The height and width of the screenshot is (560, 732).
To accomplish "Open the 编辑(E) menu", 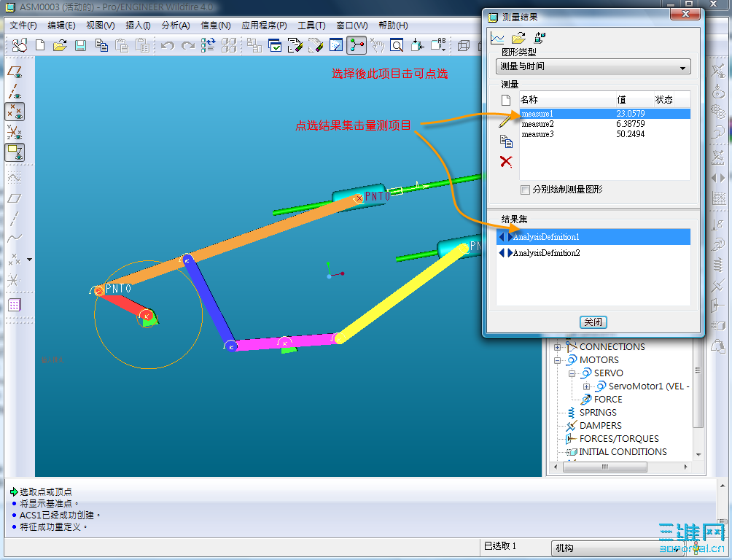I will tap(62, 26).
